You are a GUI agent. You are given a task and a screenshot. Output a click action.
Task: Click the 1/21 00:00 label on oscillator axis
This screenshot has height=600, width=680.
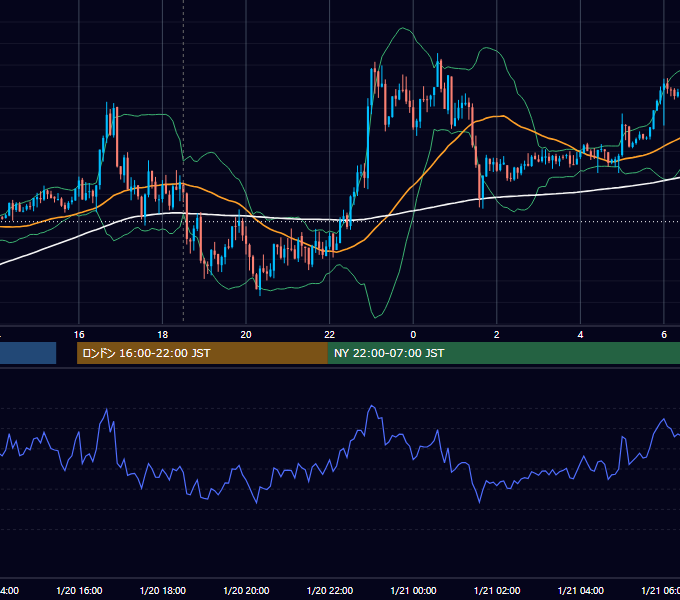(x=413, y=590)
